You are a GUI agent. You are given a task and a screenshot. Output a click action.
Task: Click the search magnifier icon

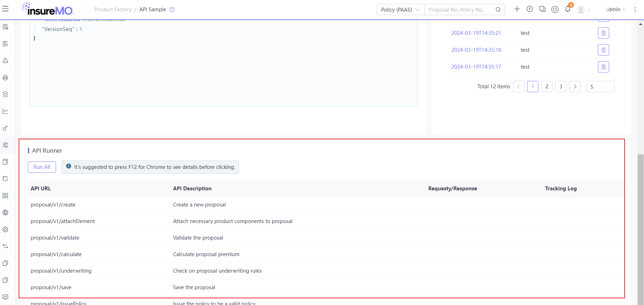click(498, 9)
